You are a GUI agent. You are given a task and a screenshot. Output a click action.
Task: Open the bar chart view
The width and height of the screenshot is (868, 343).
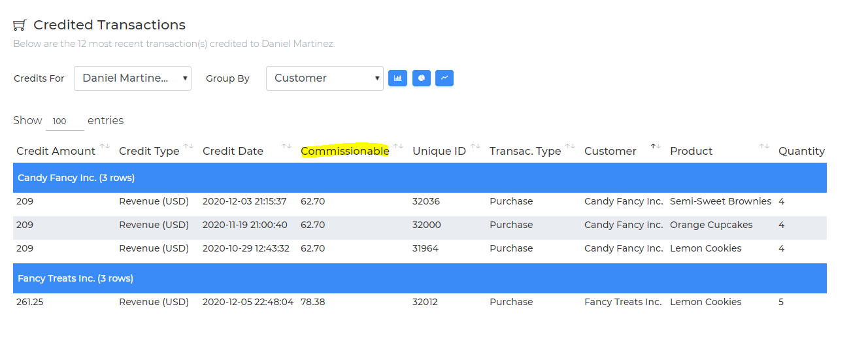pyautogui.click(x=397, y=78)
